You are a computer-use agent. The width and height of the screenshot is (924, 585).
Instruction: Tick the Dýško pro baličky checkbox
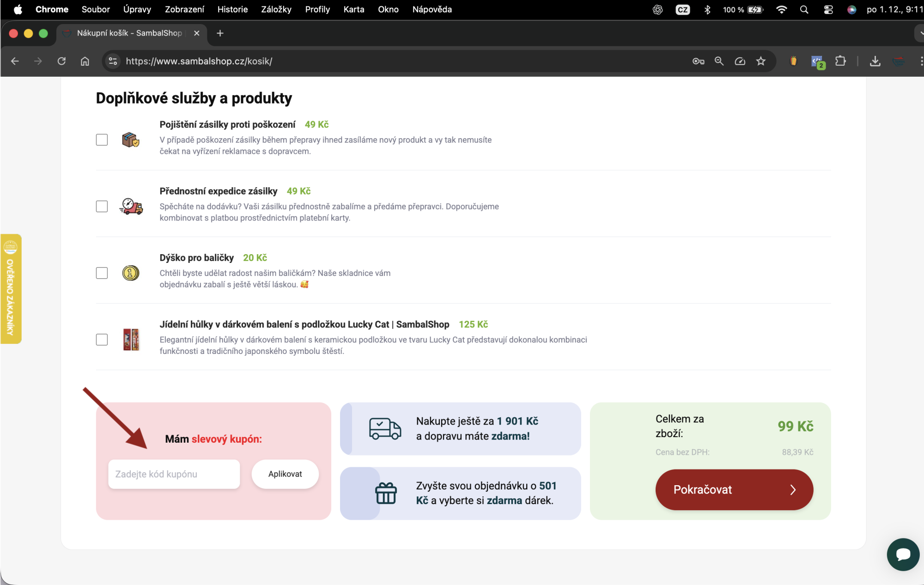[x=102, y=273]
